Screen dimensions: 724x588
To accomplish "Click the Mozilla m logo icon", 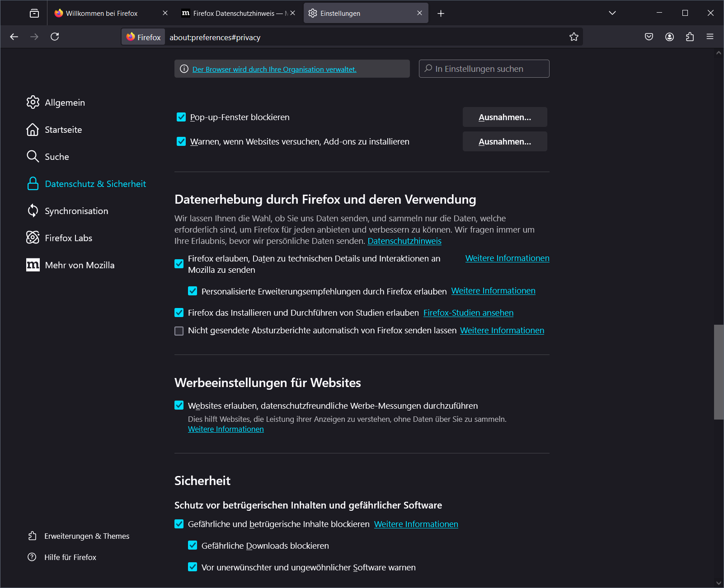I will [x=33, y=265].
